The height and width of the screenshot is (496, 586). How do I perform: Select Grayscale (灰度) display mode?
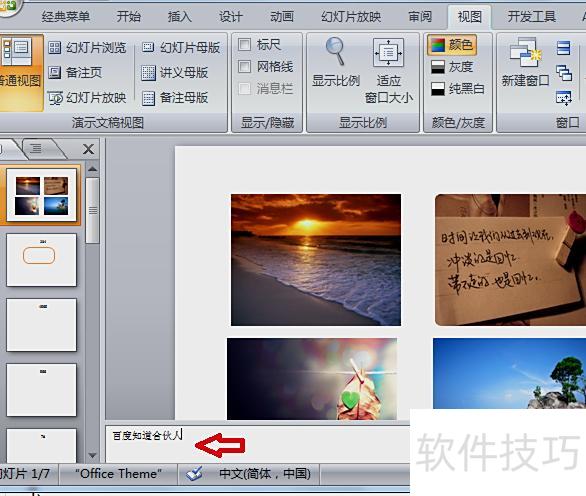[x=452, y=67]
